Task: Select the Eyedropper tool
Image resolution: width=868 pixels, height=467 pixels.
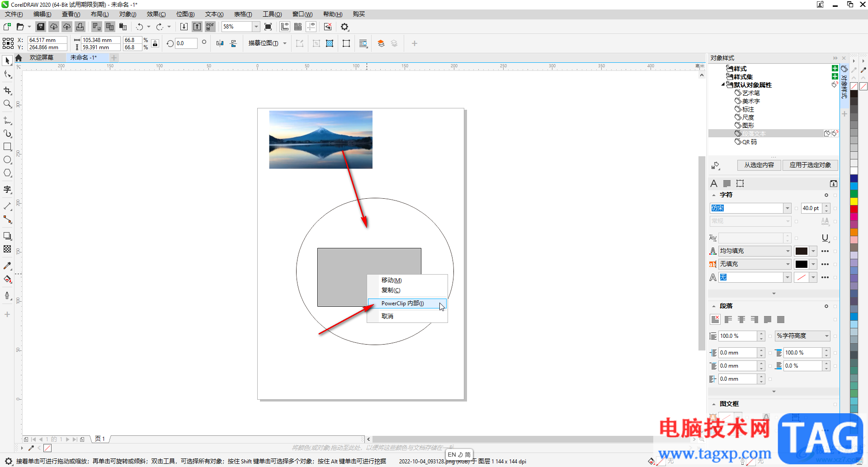Action: 7,266
